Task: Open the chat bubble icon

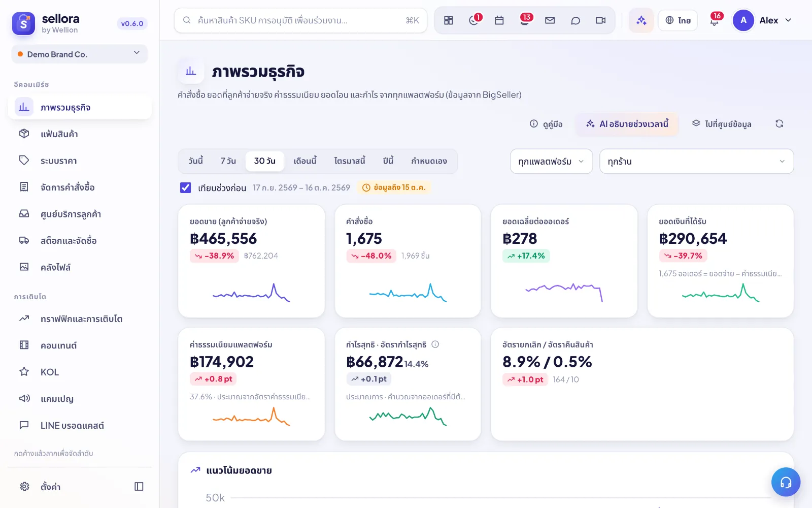Action: point(576,20)
